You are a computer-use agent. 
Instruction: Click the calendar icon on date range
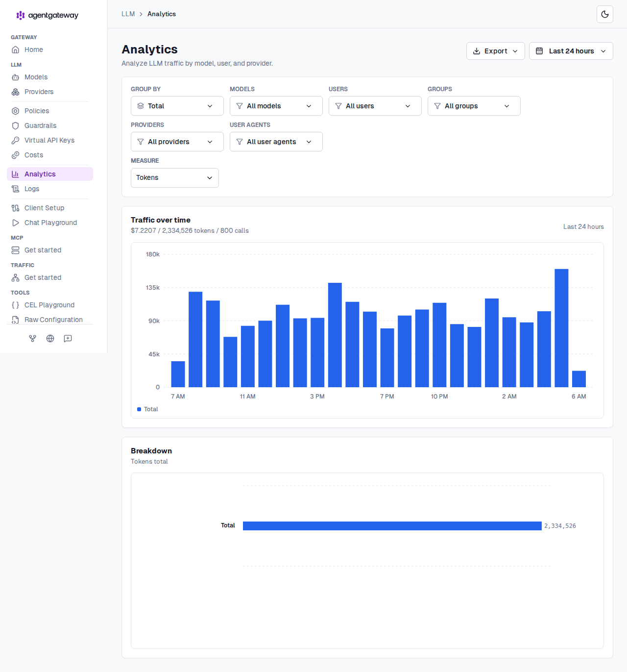point(539,51)
